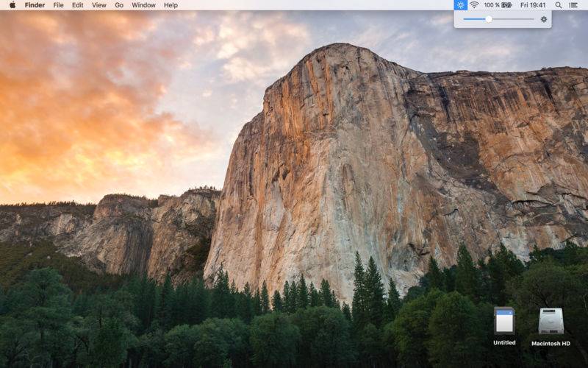
Task: Click the brightness slider knob
Action: [489, 19]
